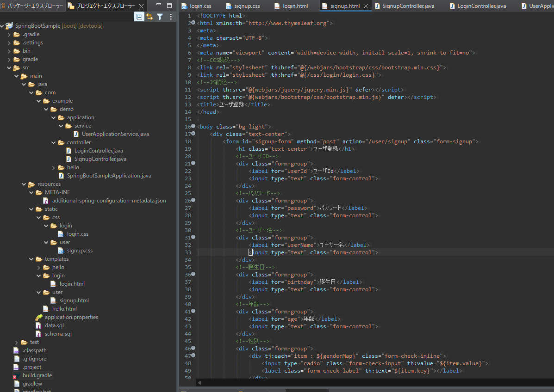
Task: Expand the hello folder under templates
Action: coord(39,267)
